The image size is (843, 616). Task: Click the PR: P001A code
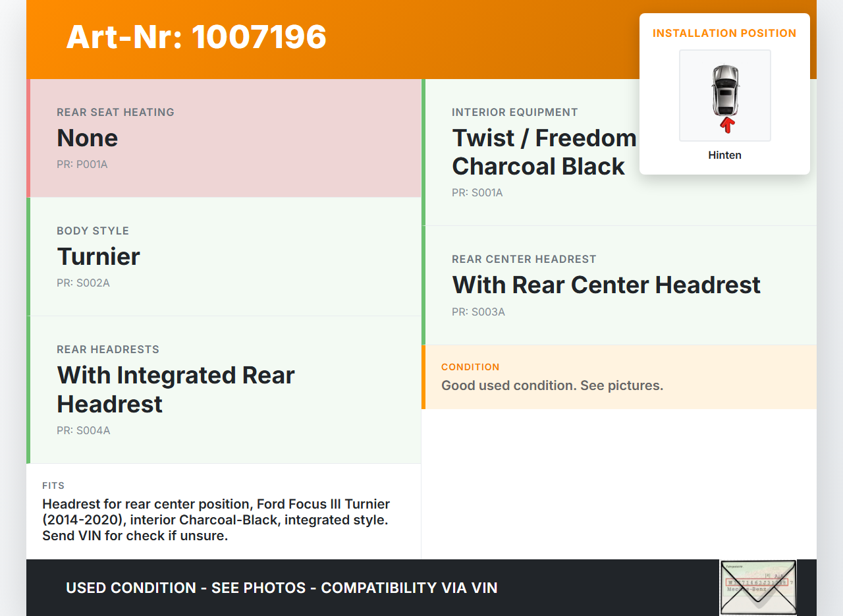click(x=82, y=165)
